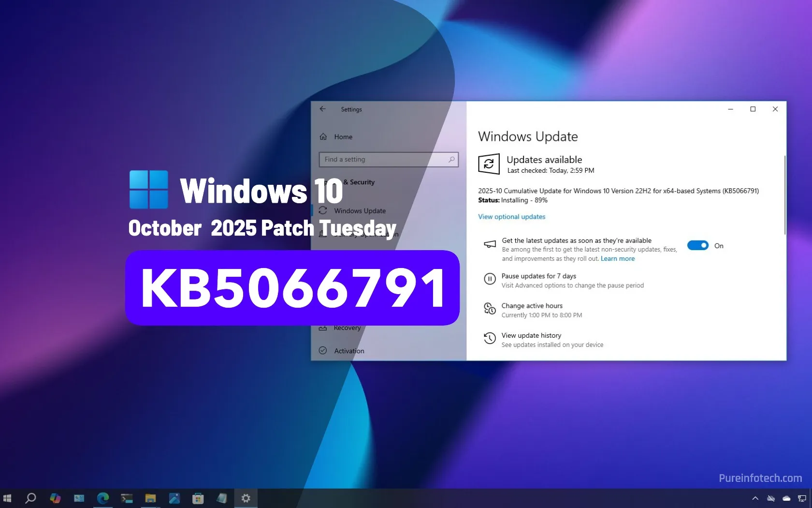Viewport: 812px width, 508px height.
Task: Select Windows Update in sidebar
Action: pos(359,211)
